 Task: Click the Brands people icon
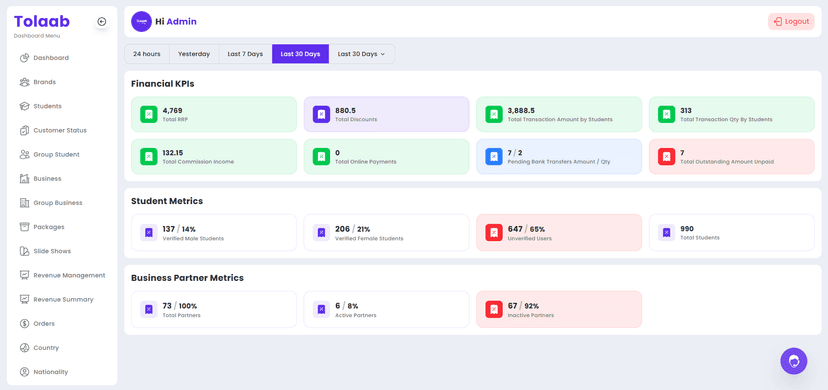click(x=24, y=82)
